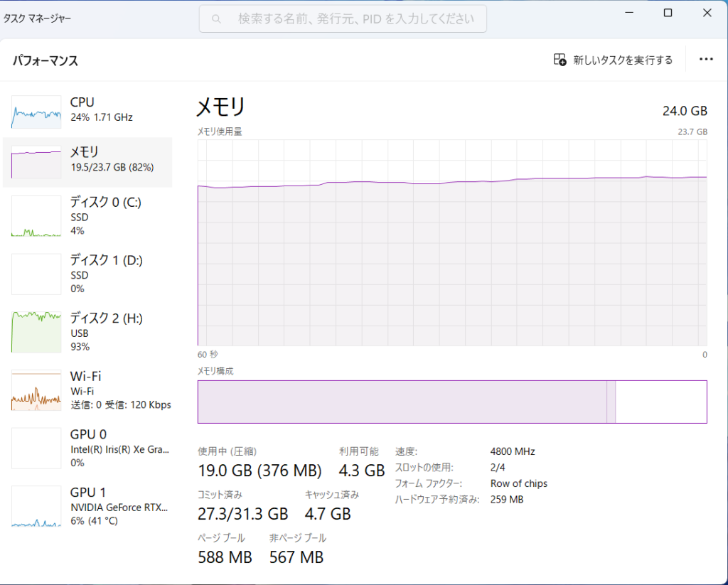Select ディスク 1 (D:) SSD entry

(x=105, y=274)
